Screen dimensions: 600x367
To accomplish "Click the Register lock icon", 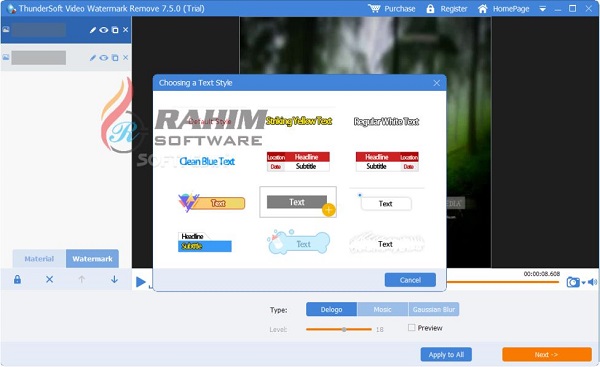I will tap(430, 8).
